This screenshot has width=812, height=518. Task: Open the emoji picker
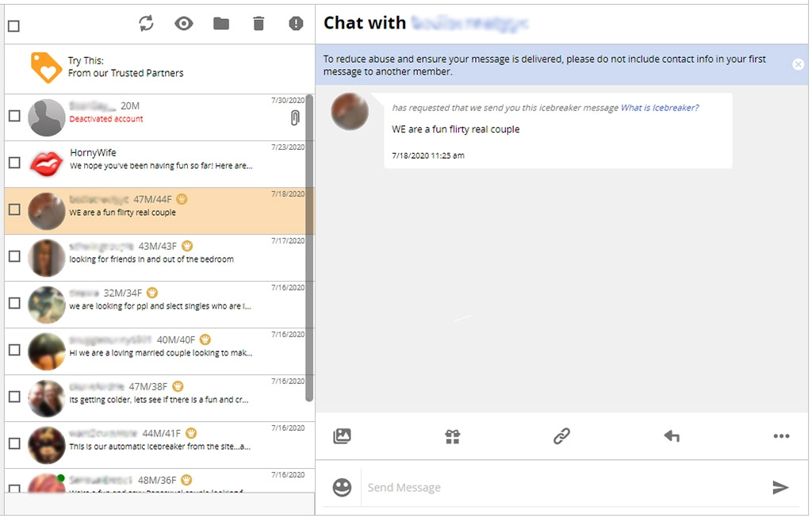pos(341,486)
